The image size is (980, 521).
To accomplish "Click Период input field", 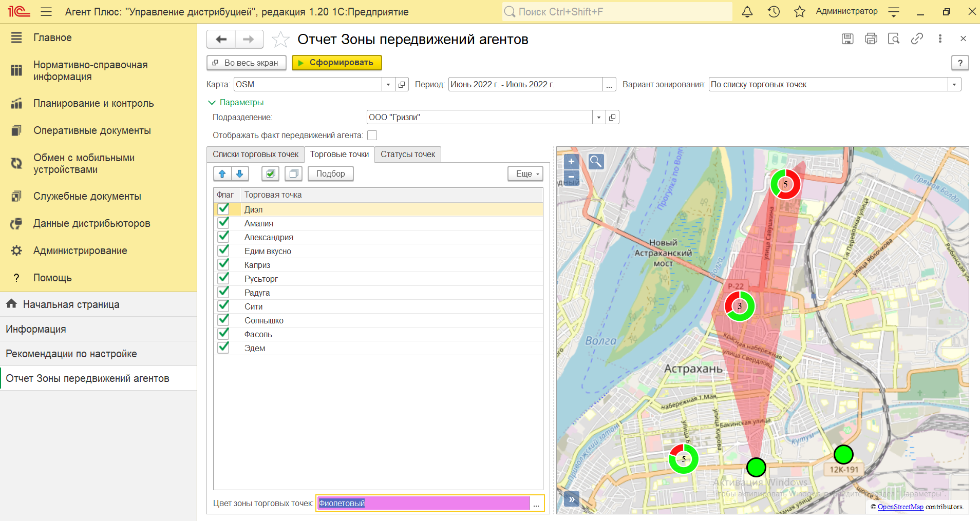I will [525, 84].
